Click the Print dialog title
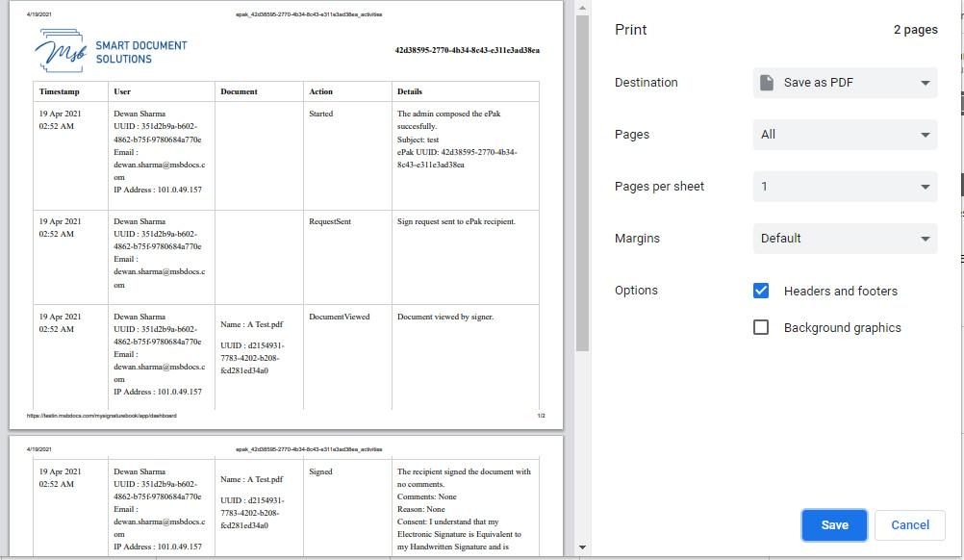964x560 pixels. click(x=631, y=30)
